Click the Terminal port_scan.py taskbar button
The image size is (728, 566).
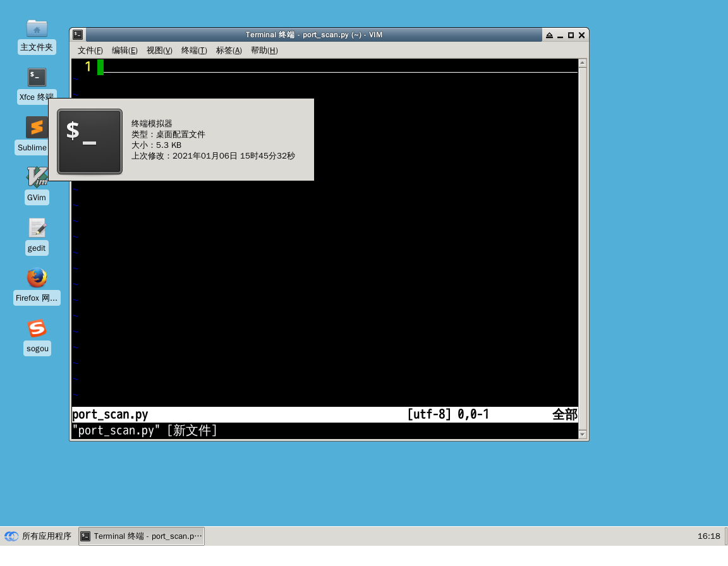pos(142,536)
